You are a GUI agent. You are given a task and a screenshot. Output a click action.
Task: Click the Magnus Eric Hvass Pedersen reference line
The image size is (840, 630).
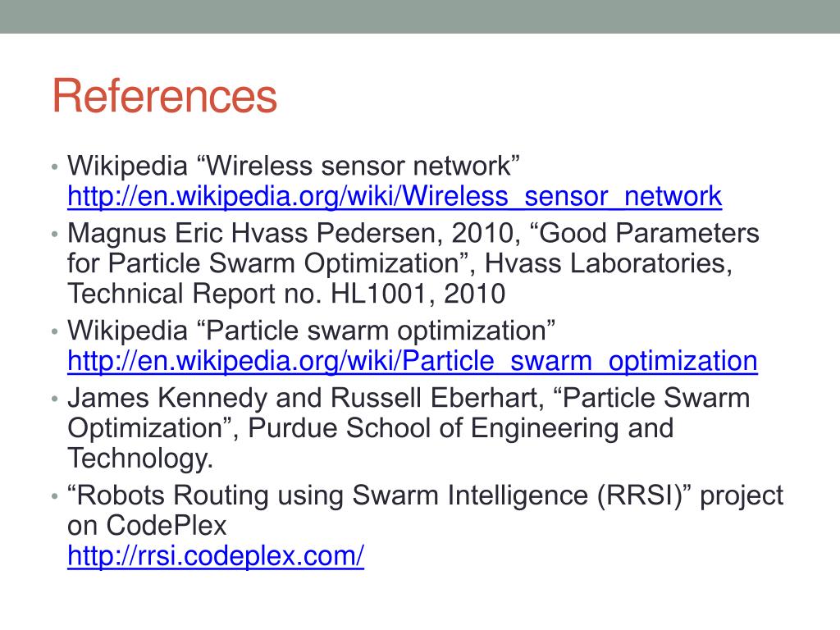tap(413, 234)
